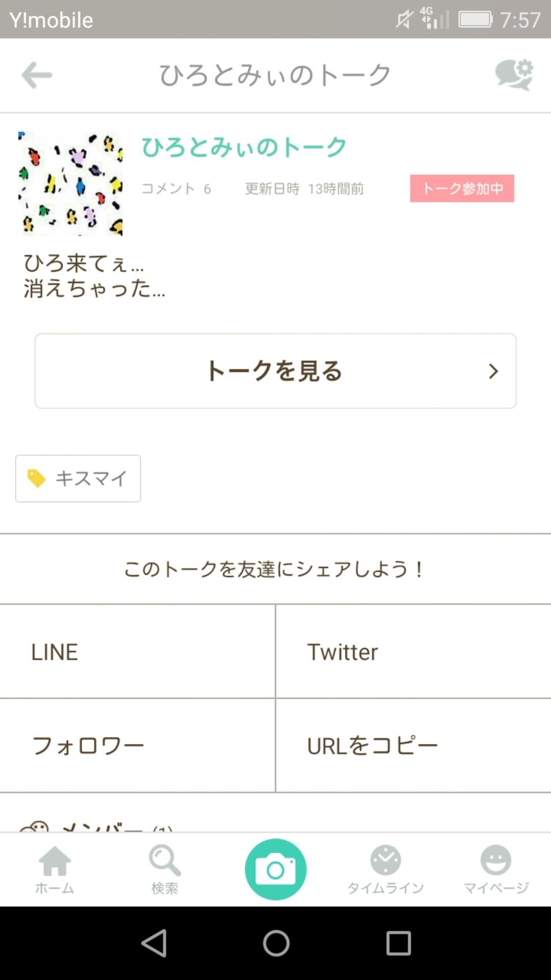Tap the yellow tag icon
This screenshot has height=980, width=551.
pos(36,478)
